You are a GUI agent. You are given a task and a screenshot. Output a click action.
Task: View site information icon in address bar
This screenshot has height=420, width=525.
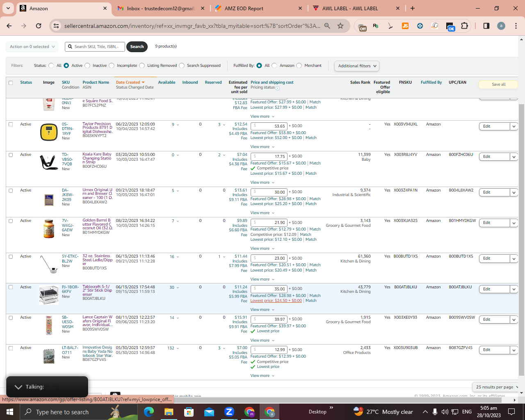click(x=57, y=26)
